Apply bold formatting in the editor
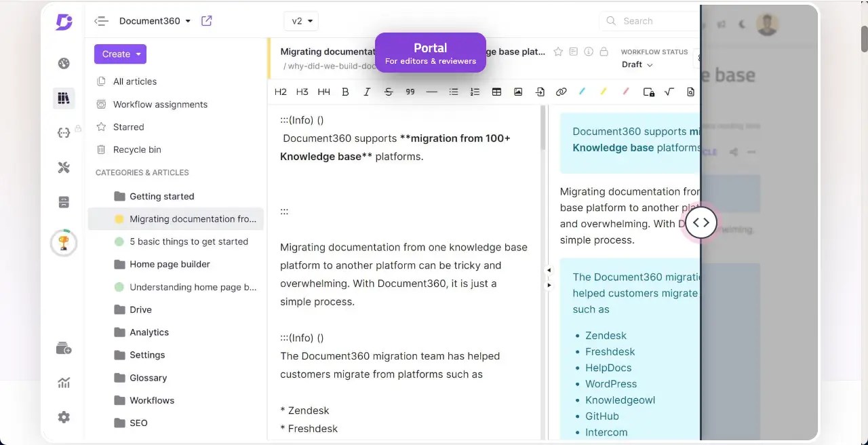This screenshot has width=868, height=445. coord(345,92)
